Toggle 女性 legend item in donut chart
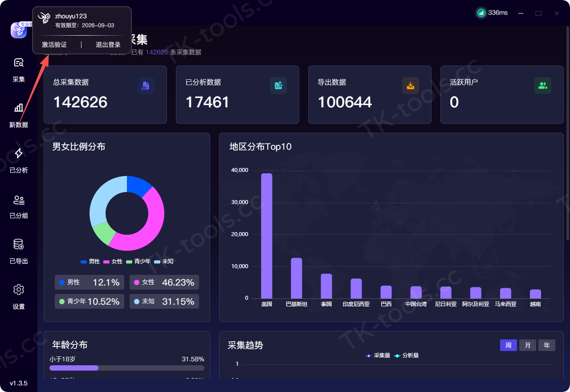The height and width of the screenshot is (392, 570). tap(113, 261)
